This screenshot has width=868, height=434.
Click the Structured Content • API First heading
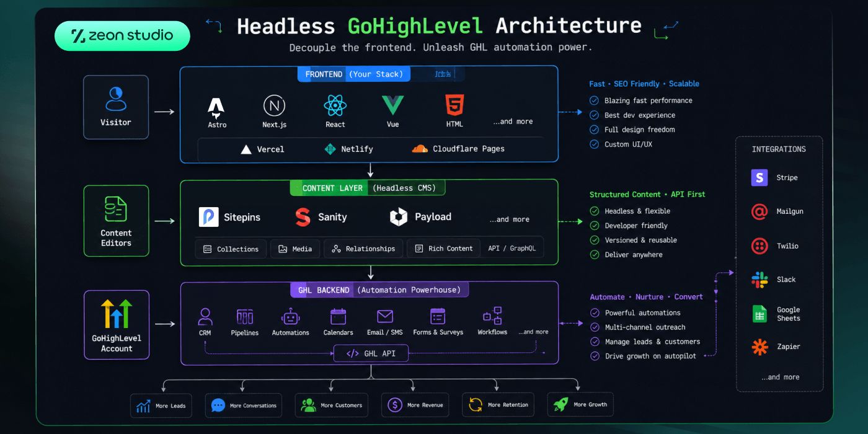pos(647,194)
